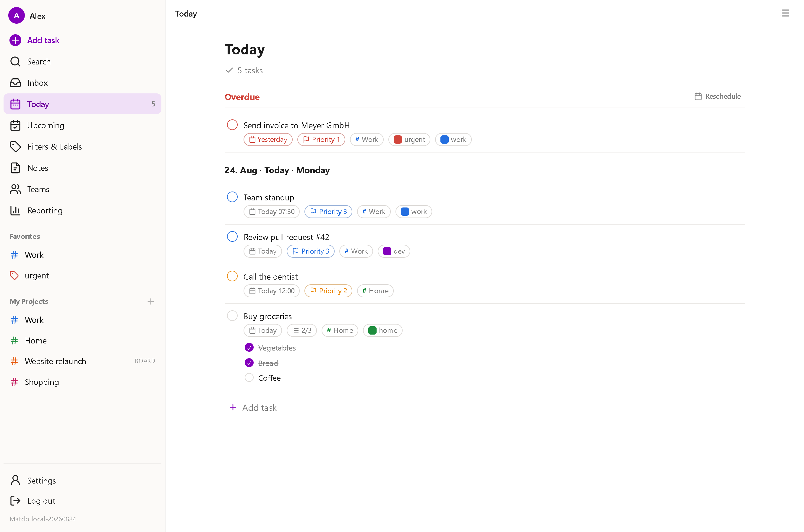Mark Team standup as complete
This screenshot has height=532, width=804.
point(232,197)
